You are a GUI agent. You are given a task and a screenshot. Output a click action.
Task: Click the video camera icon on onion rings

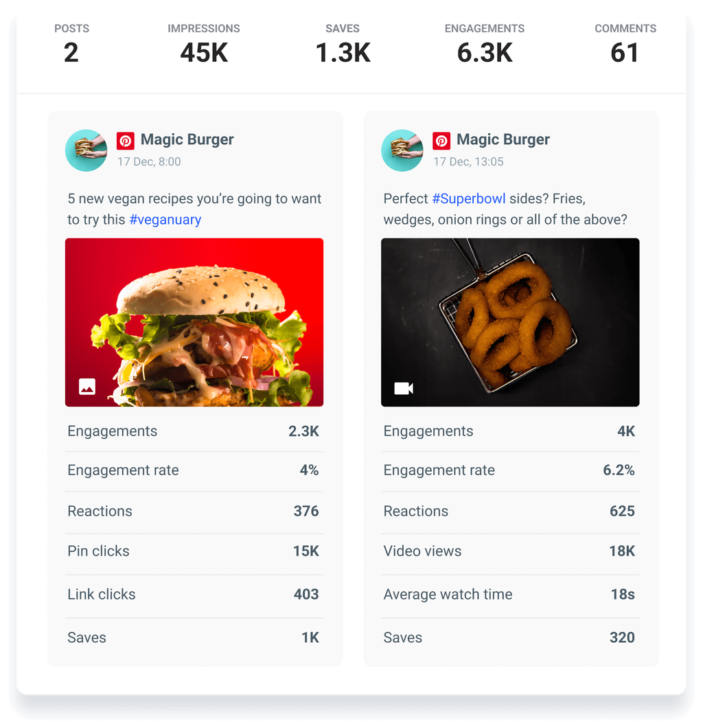(x=403, y=389)
